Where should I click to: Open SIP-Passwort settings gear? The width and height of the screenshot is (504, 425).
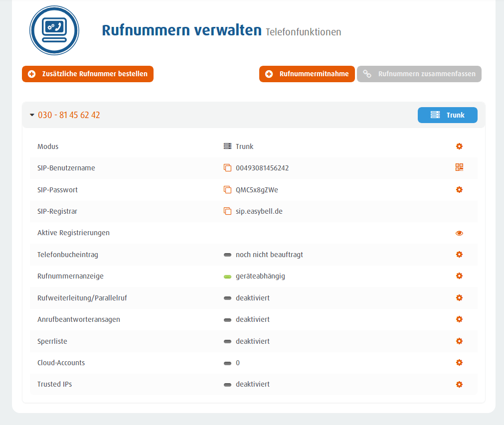coord(459,190)
